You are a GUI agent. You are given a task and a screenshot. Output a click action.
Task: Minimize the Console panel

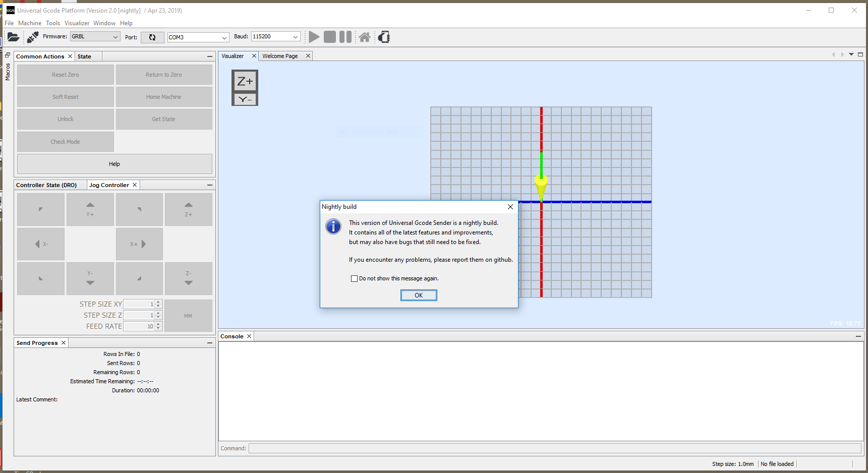click(858, 336)
